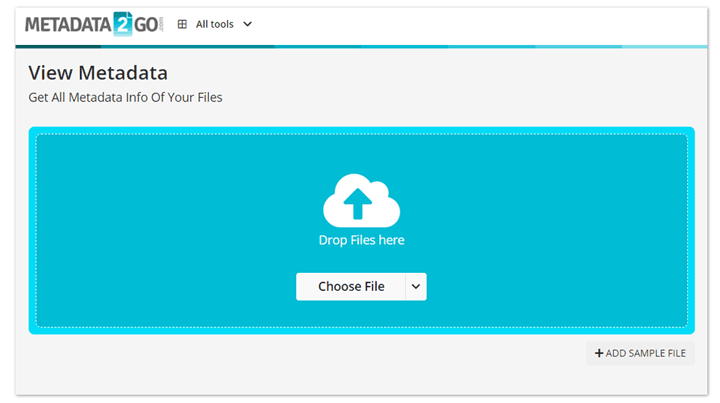720x403 pixels.
Task: Click the cloud upload icon
Action: point(361,201)
